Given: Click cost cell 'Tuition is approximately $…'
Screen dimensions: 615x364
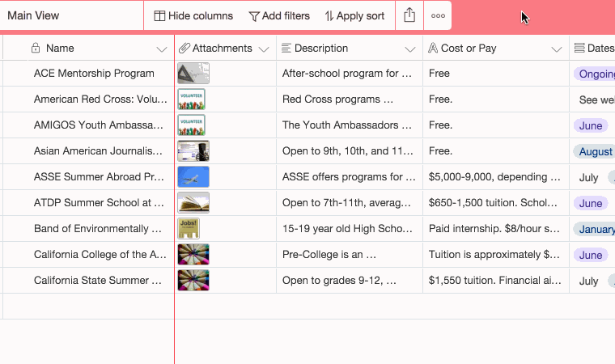Looking at the screenshot, I should (496, 255).
